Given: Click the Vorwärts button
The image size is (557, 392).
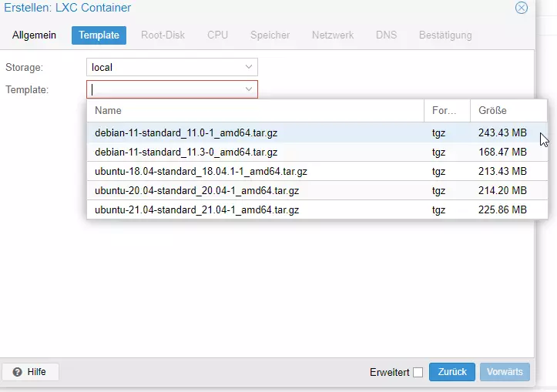Looking at the screenshot, I should tap(505, 372).
